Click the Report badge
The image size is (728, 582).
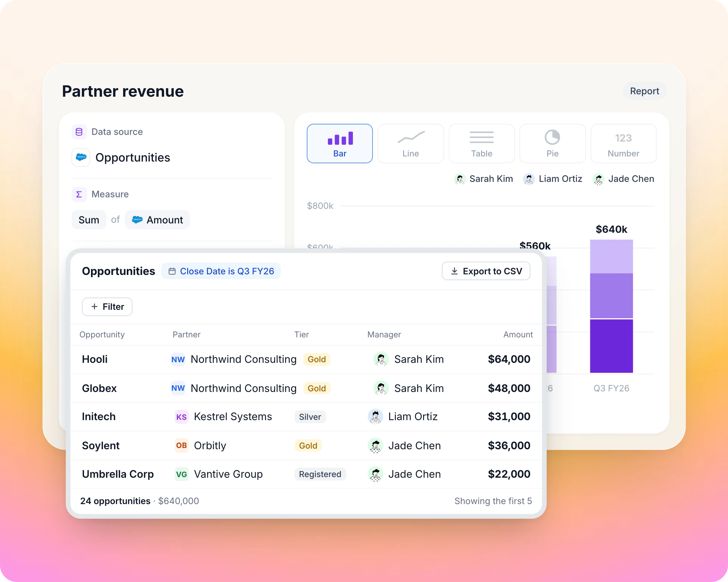pyautogui.click(x=644, y=91)
